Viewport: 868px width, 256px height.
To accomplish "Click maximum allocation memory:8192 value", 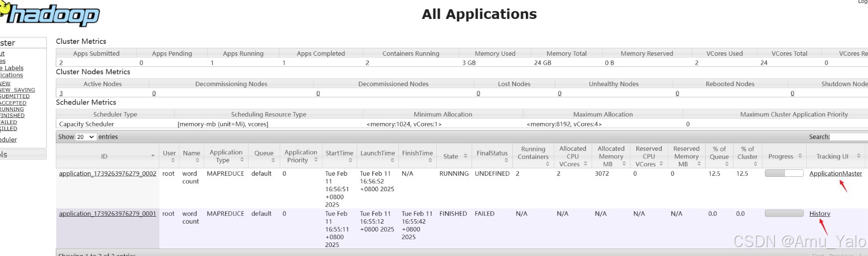I will 564,124.
